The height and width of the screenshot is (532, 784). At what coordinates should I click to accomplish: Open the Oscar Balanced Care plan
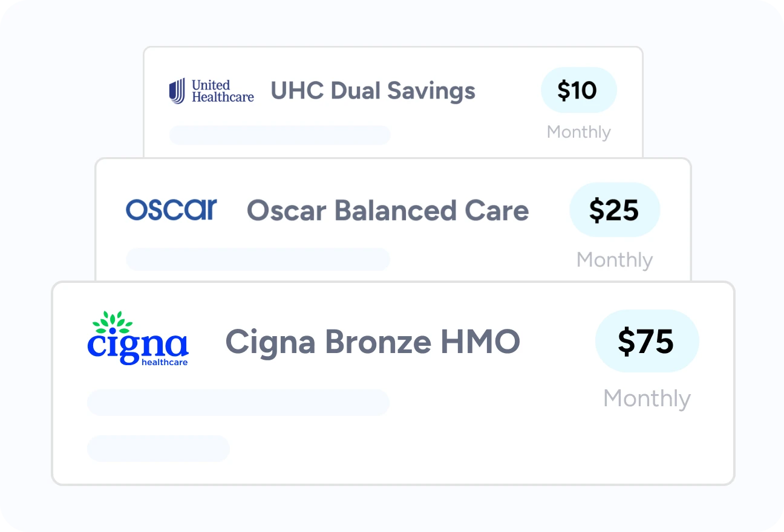click(x=388, y=210)
